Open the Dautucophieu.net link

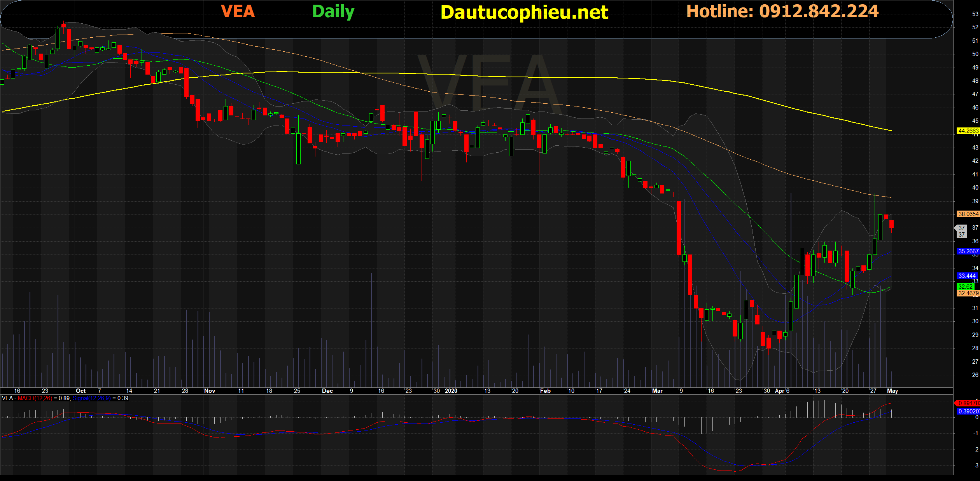524,12
